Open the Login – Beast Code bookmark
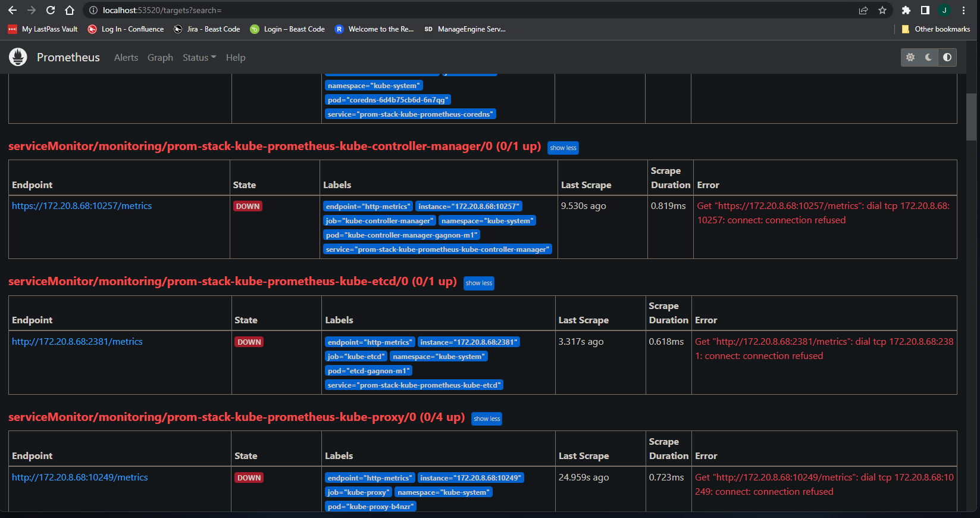980x518 pixels. pyautogui.click(x=287, y=29)
